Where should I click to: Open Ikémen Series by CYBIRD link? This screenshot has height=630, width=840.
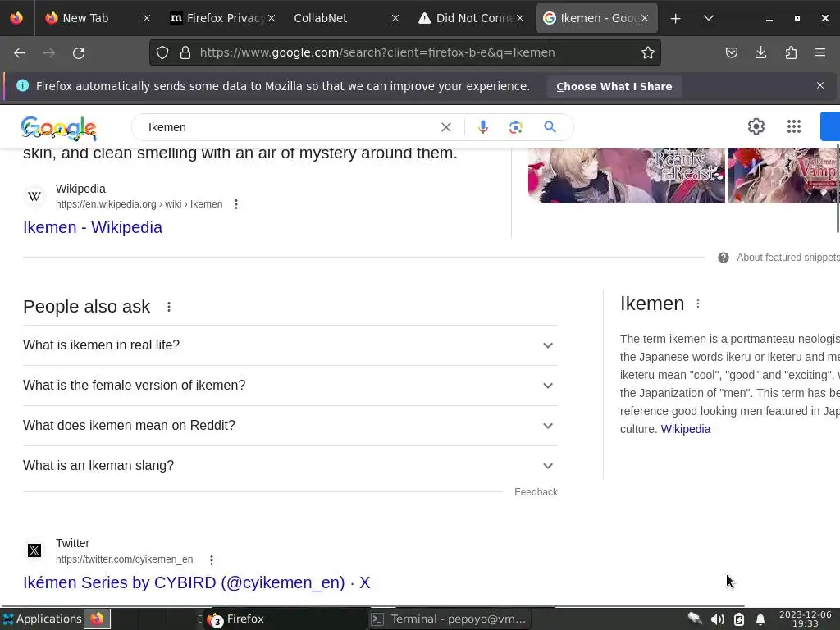(197, 582)
